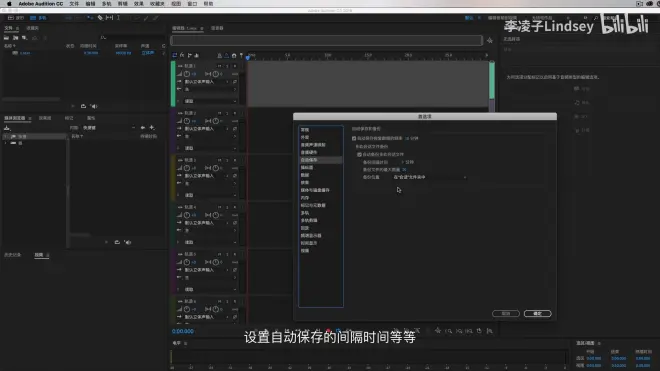Adjust Track 1 pan knob

click(x=216, y=74)
